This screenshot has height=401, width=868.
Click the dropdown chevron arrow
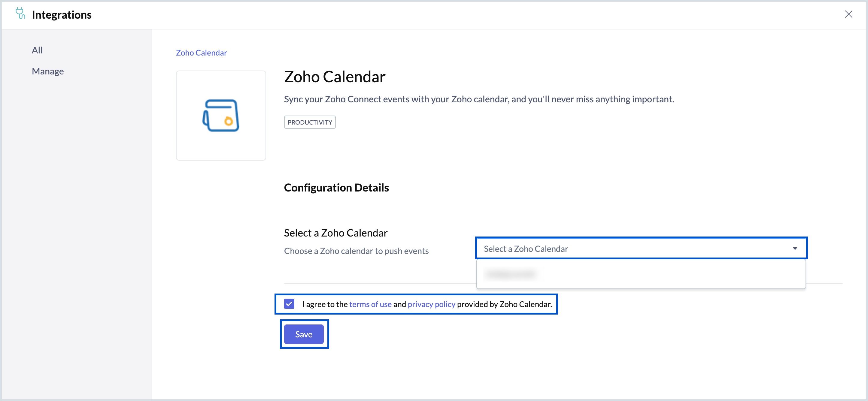794,248
